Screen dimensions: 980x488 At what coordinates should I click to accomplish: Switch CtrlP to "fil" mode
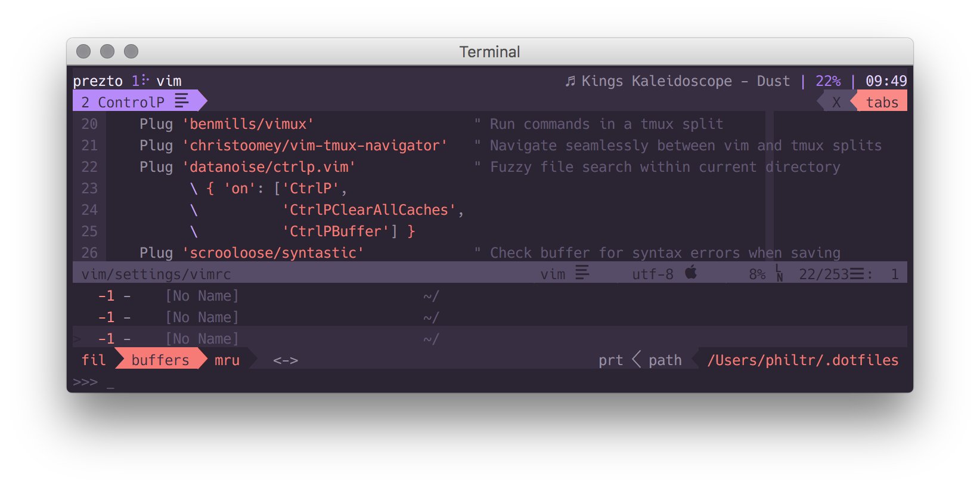tap(94, 360)
